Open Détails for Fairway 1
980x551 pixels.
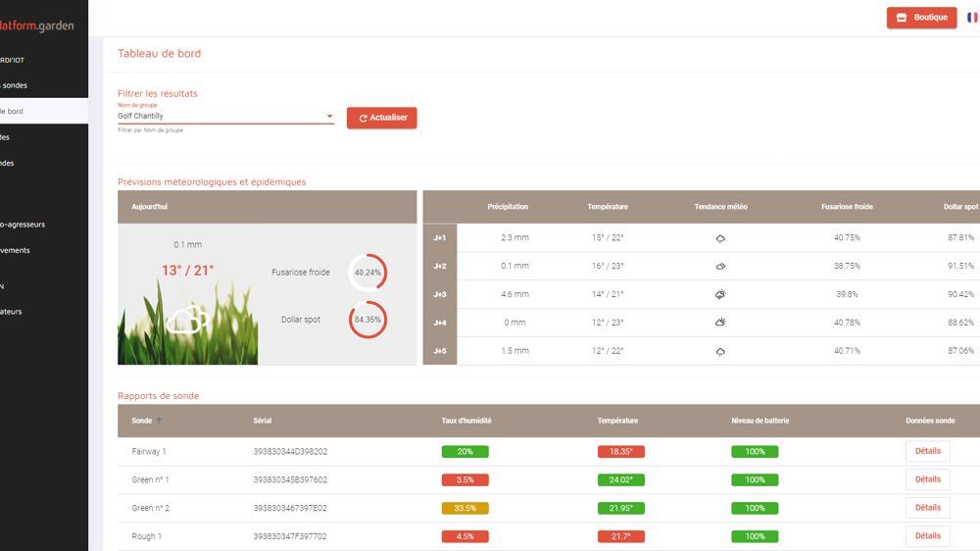(927, 452)
